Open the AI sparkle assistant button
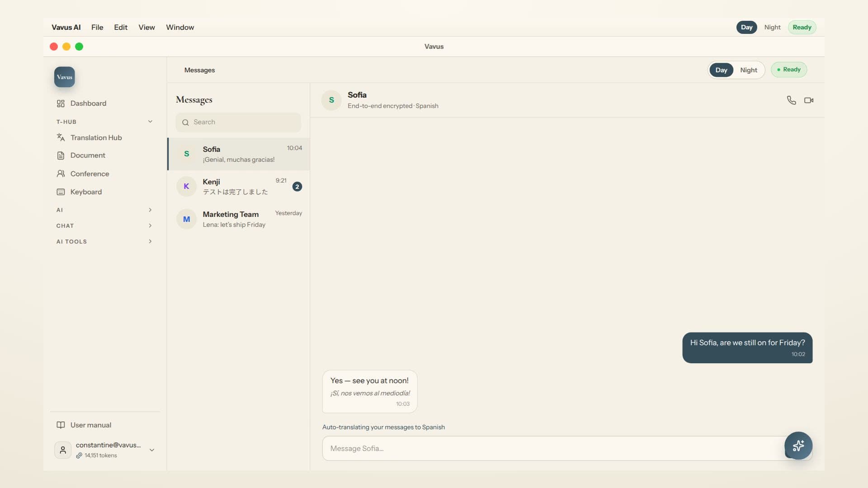The width and height of the screenshot is (868, 488). tap(798, 446)
